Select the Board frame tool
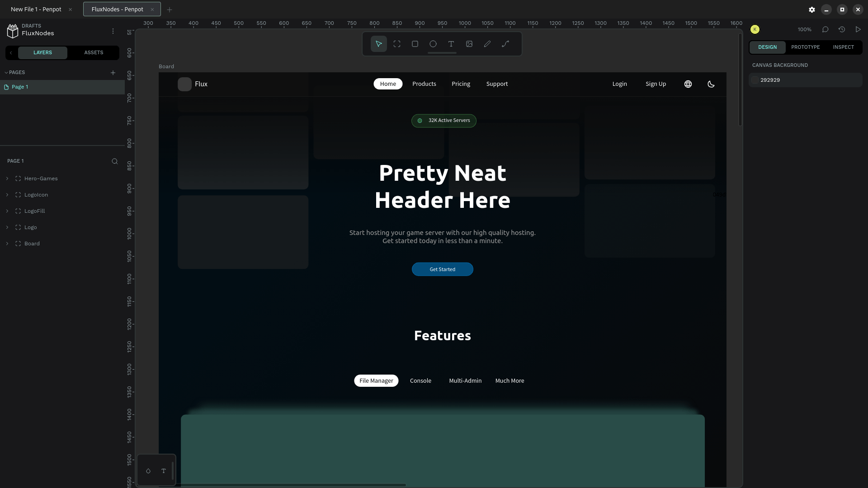This screenshot has width=868, height=488. [x=396, y=44]
